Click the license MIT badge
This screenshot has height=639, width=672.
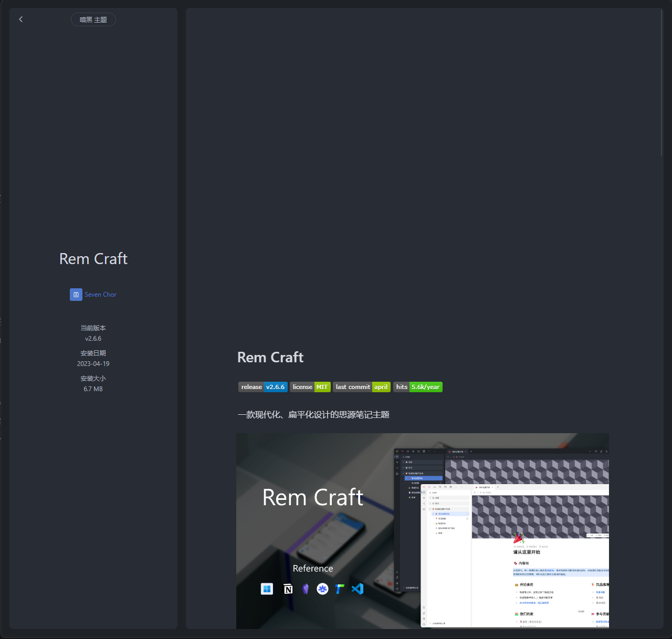click(310, 387)
